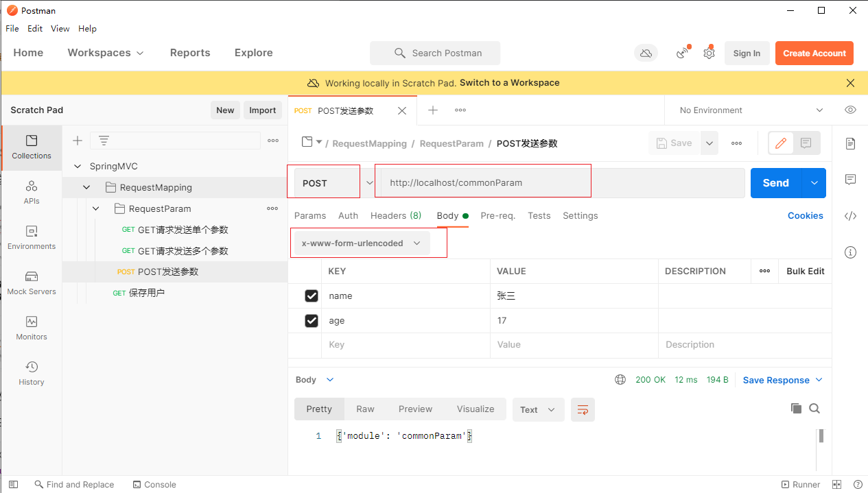868x493 pixels.
Task: Open the History sidebar panel
Action: click(x=32, y=373)
